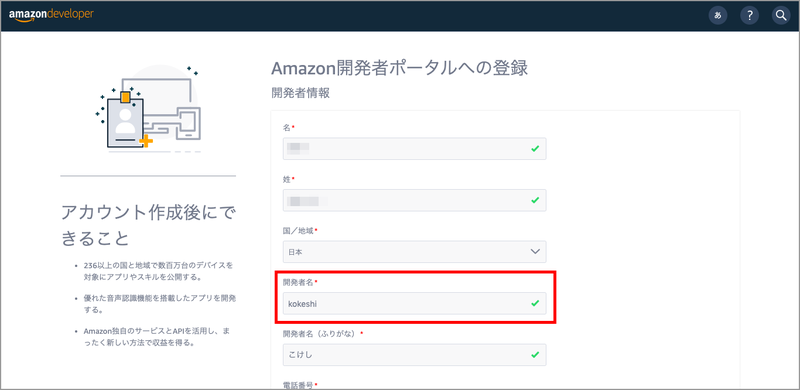
Task: Click the 開発者名 field containing kokeshi
Action: click(414, 303)
